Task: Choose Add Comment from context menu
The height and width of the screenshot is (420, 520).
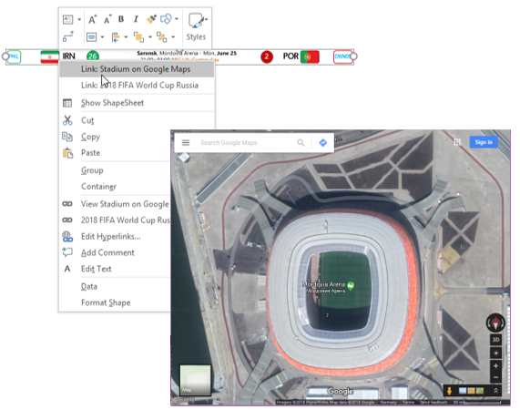Action: (x=115, y=252)
